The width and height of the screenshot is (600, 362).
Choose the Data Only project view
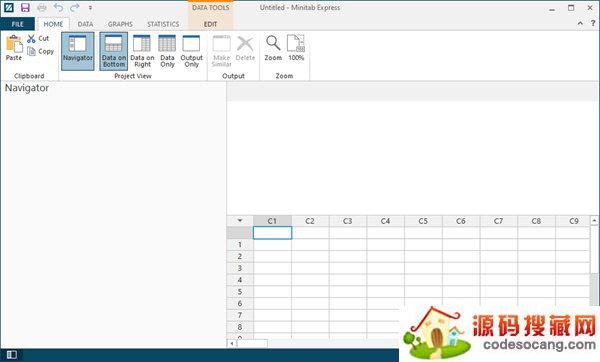click(167, 51)
